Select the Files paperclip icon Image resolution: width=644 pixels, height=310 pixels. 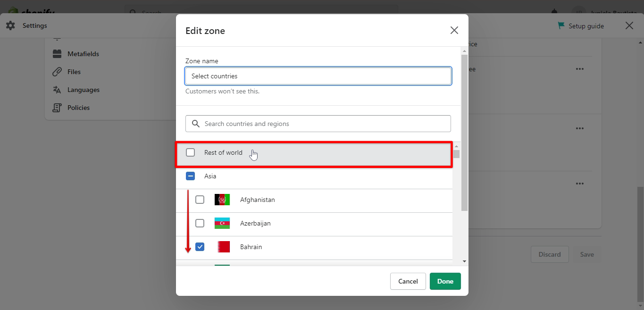(x=57, y=71)
